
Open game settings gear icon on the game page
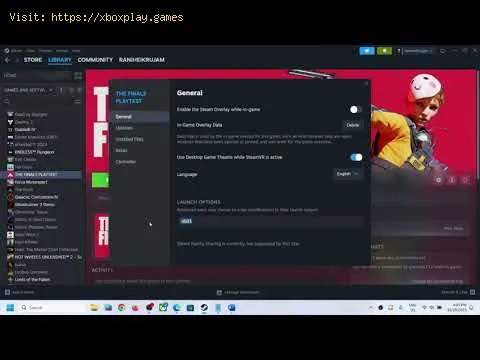[439, 180]
